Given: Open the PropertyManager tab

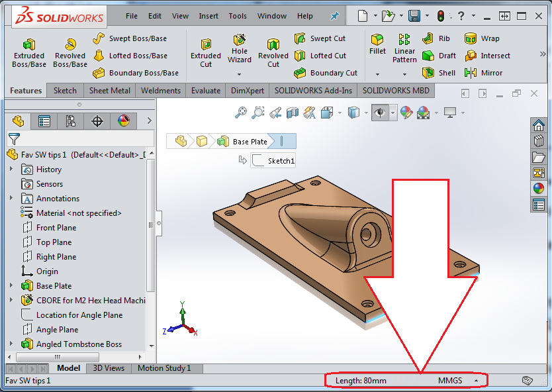Looking at the screenshot, I should [44, 122].
